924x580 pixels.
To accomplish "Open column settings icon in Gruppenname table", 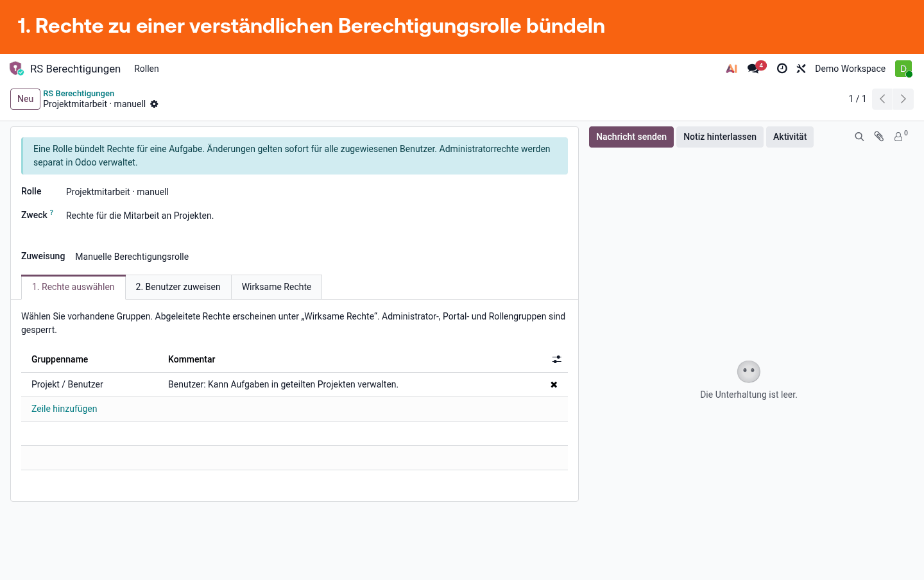I will (557, 359).
